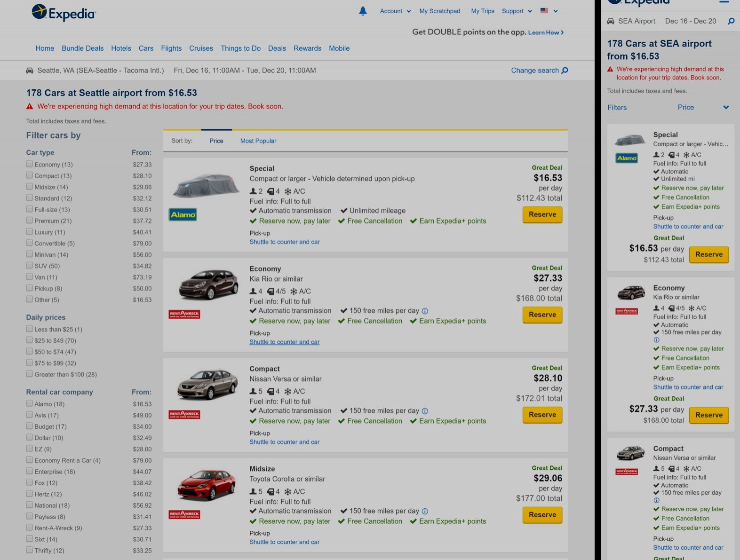Open My Trips link

[x=483, y=11]
